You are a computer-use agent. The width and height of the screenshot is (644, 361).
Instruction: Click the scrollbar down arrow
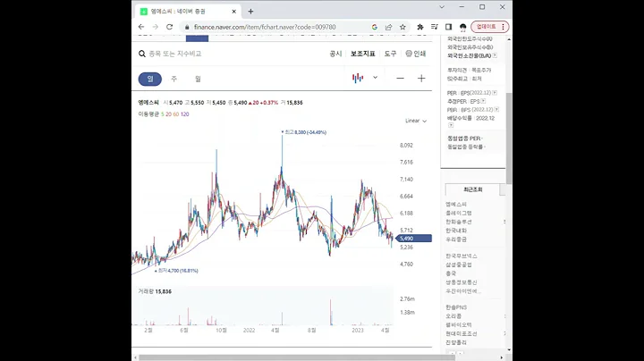tap(509, 350)
